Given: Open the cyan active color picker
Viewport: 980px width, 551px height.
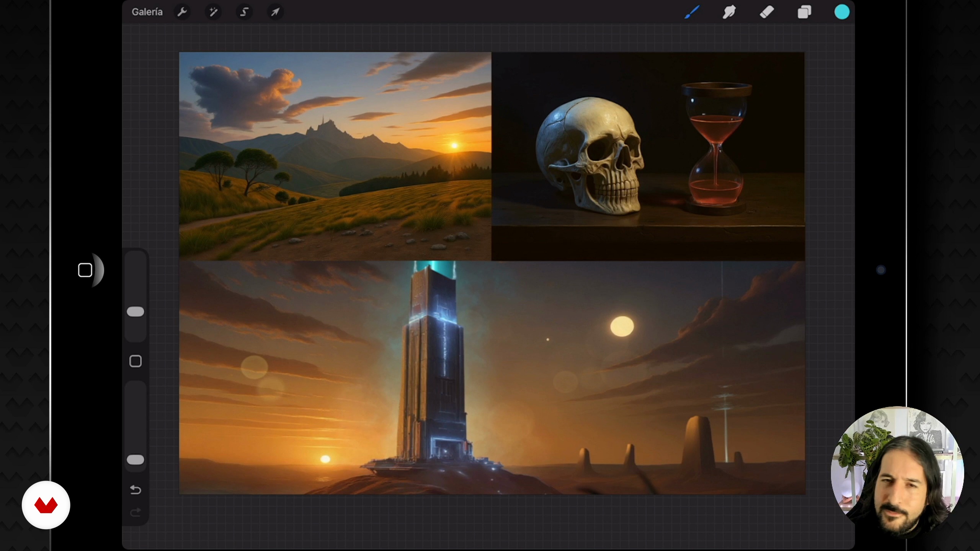Looking at the screenshot, I should pos(842,12).
